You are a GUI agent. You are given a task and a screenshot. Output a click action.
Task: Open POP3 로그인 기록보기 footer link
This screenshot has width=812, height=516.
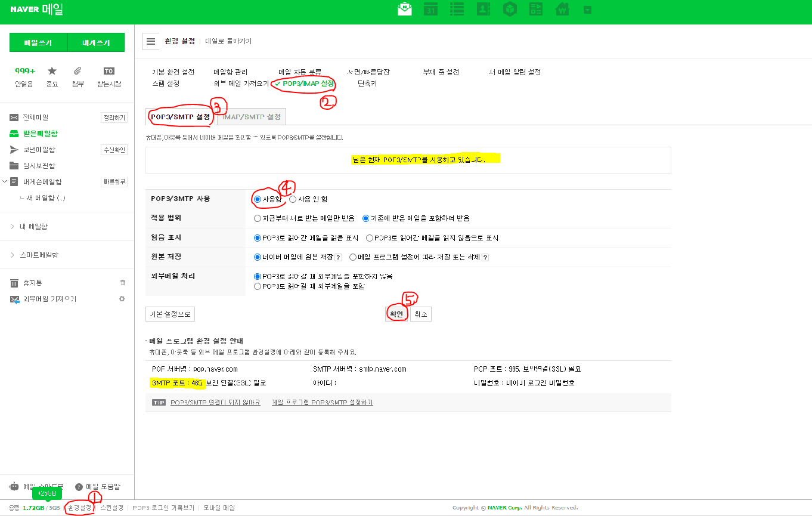163,508
